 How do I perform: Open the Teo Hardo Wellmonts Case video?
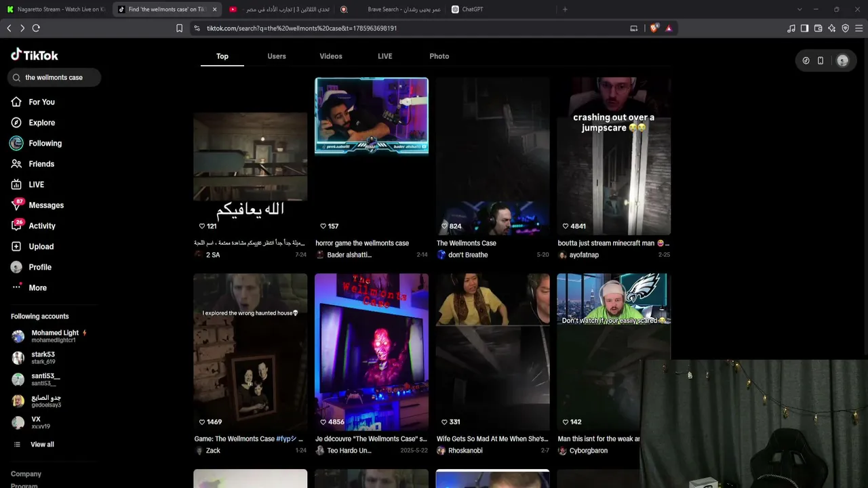(x=372, y=352)
